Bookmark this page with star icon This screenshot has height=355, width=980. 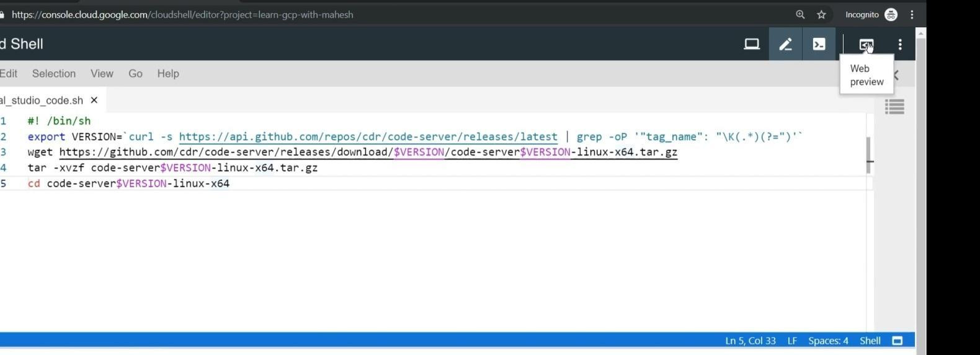pyautogui.click(x=821, y=14)
